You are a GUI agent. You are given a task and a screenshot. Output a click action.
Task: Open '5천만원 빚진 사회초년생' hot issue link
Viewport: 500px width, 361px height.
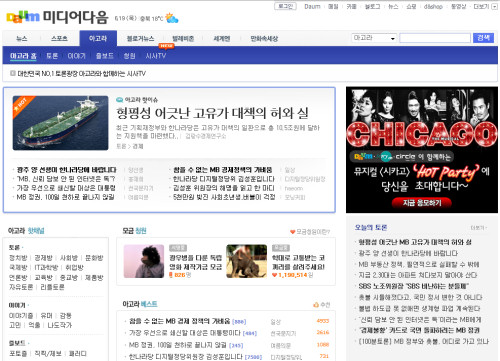[224, 197]
